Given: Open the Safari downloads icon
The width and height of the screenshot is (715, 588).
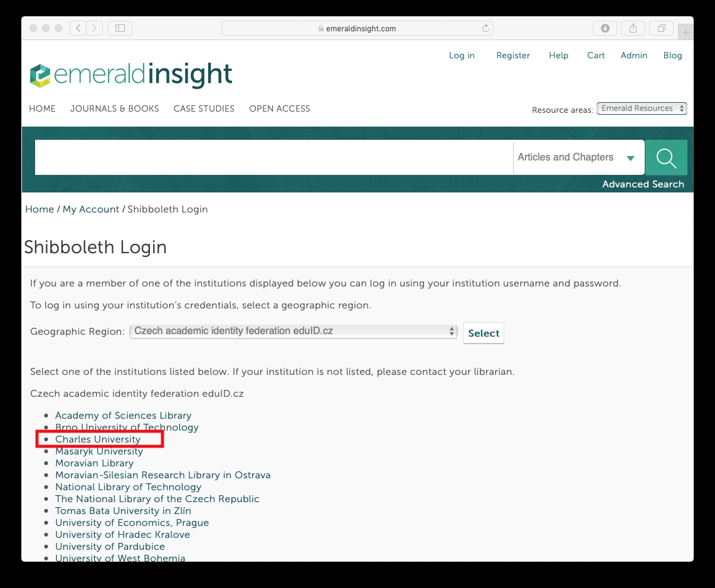Looking at the screenshot, I should click(605, 28).
